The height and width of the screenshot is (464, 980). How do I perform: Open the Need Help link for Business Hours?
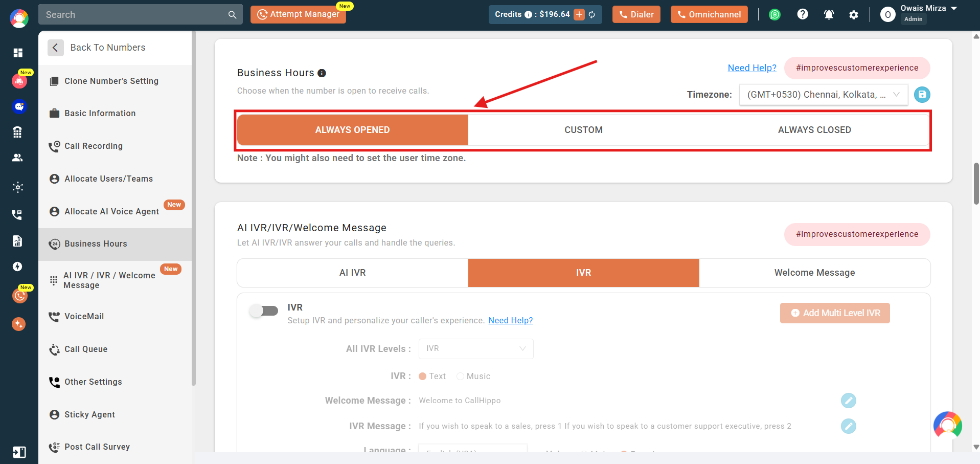tap(752, 68)
